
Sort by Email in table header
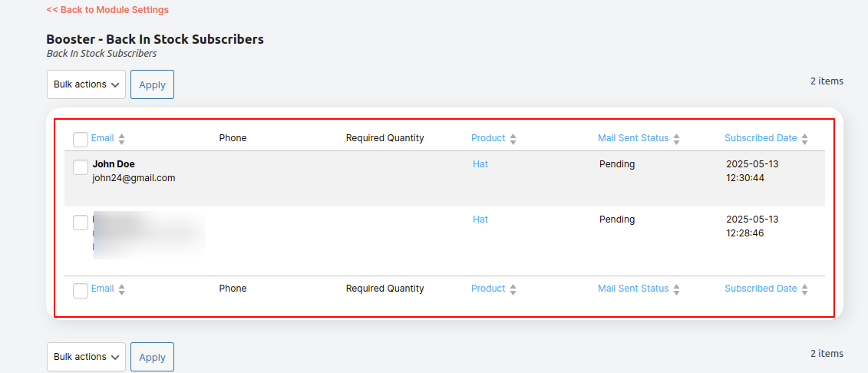tap(102, 138)
